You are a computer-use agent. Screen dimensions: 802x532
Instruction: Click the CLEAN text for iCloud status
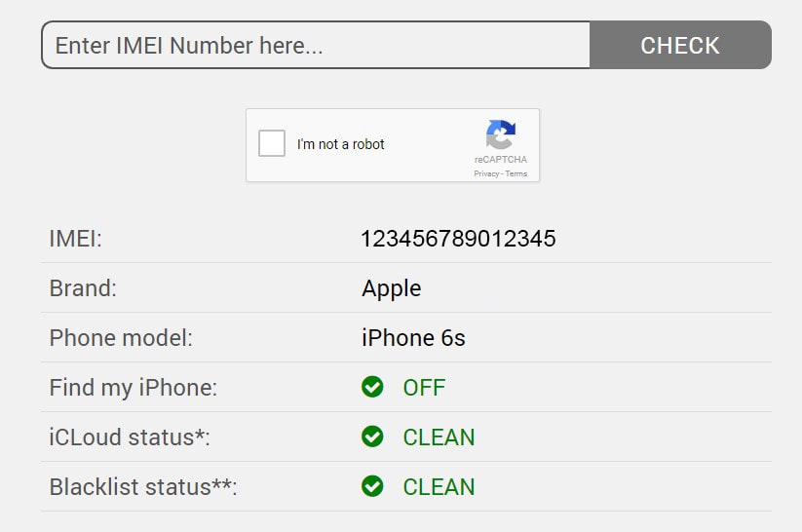(x=439, y=437)
